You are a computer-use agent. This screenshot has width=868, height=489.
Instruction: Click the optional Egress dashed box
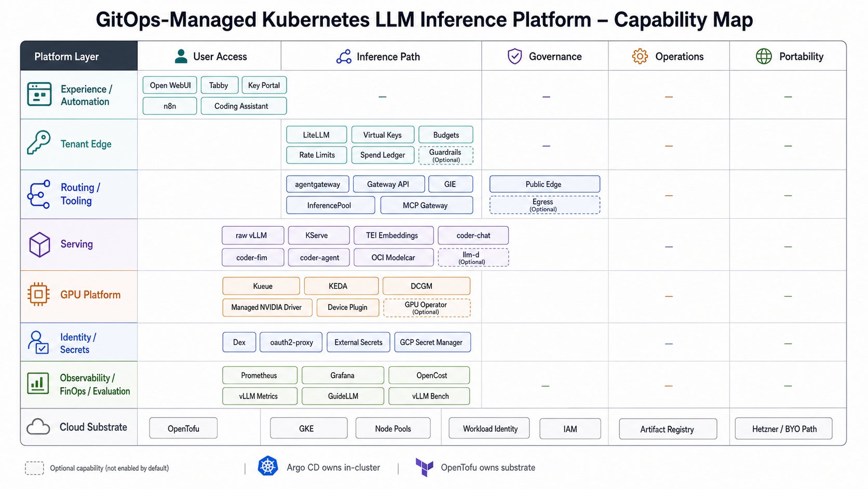coord(545,205)
